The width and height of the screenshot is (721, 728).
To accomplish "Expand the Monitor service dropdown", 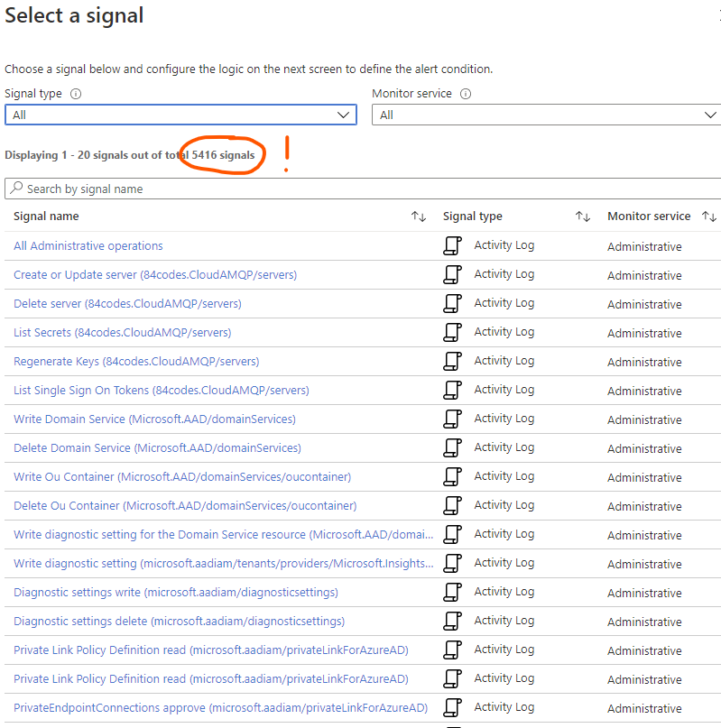I will (x=548, y=115).
